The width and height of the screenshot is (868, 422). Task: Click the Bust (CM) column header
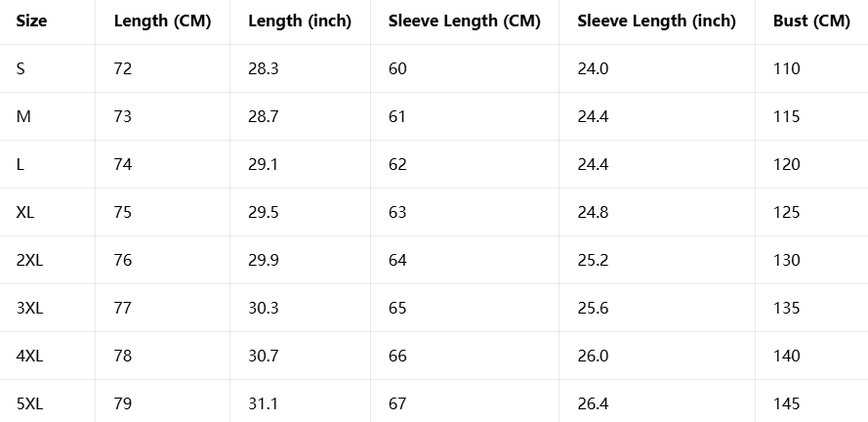tap(810, 21)
